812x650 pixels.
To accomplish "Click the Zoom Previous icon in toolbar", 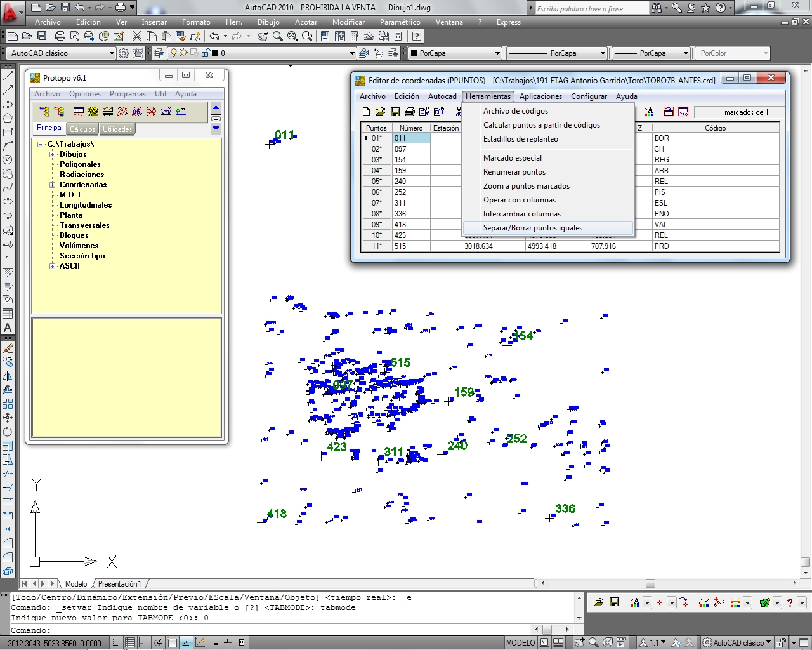I will [308, 36].
